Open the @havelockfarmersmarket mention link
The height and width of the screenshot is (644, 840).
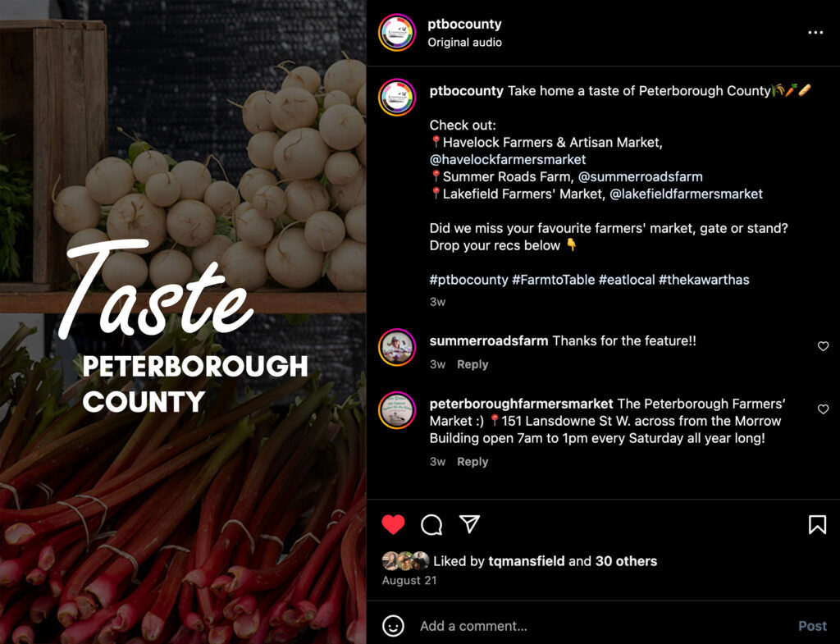(507, 160)
